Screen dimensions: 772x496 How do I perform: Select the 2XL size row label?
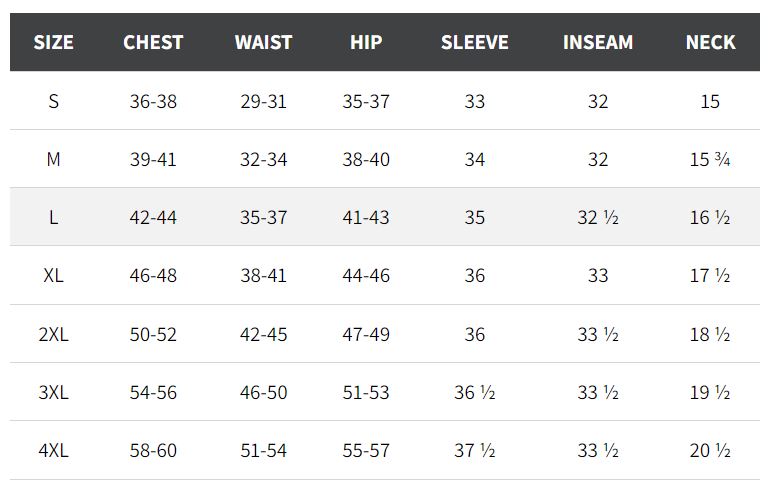pyautogui.click(x=54, y=335)
